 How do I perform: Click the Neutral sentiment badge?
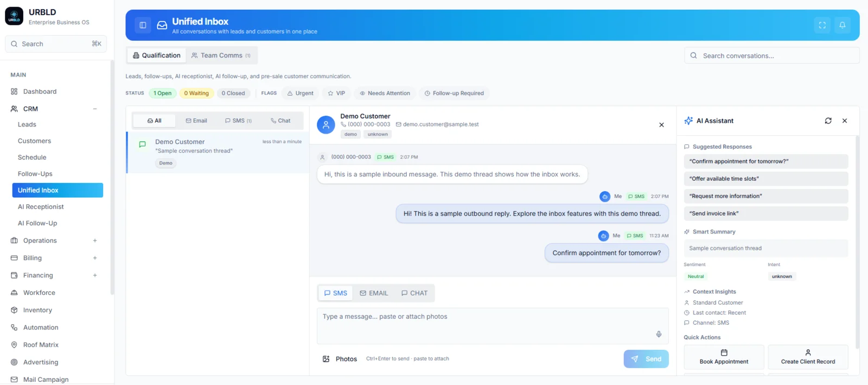695,276
